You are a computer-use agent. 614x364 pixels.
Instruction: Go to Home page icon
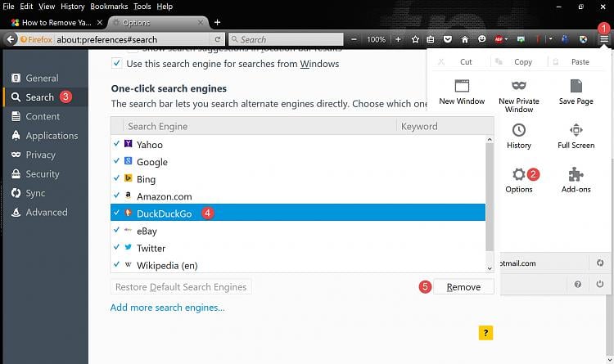click(x=464, y=39)
